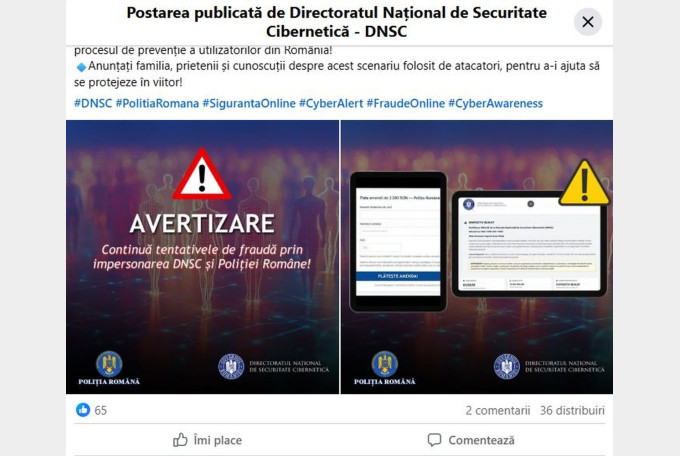Viewport: 680px width, 456px height.
Task: Open the #FraudeOnline hashtag link
Action: coord(405,103)
